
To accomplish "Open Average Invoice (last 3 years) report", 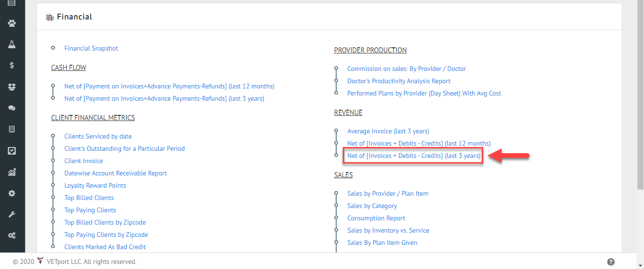I will 388,131.
